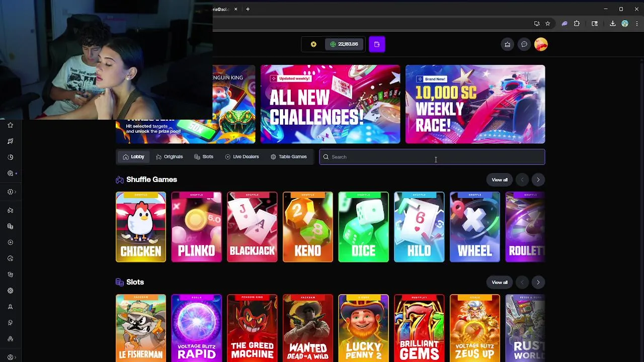This screenshot has width=644, height=362.
Task: Go to next Slots page
Action: click(538, 283)
